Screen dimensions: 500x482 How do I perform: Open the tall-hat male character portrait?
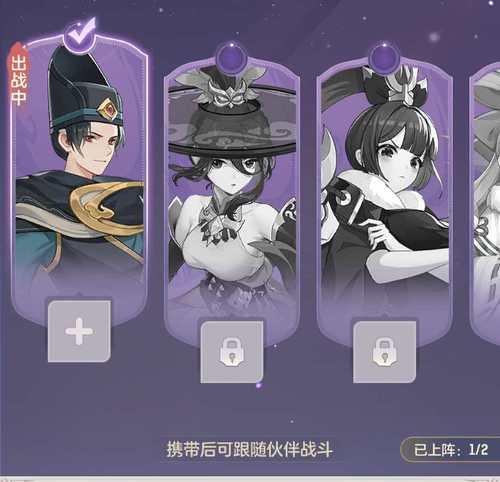[x=79, y=167]
